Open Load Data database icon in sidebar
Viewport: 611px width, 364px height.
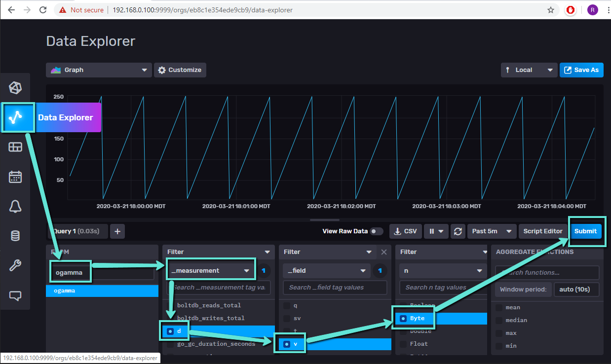pos(15,236)
